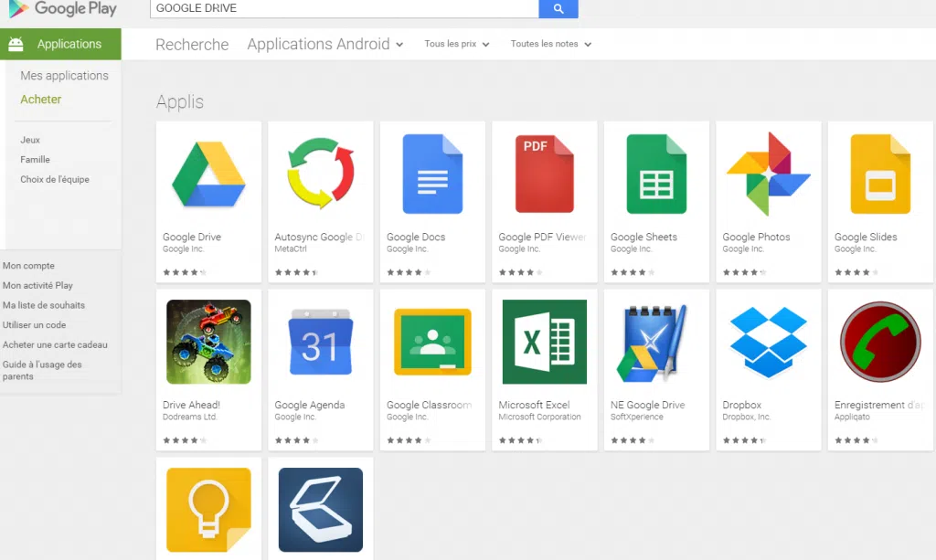Expand the Applications Android dropdown
The width and height of the screenshot is (936, 560).
pyautogui.click(x=325, y=44)
